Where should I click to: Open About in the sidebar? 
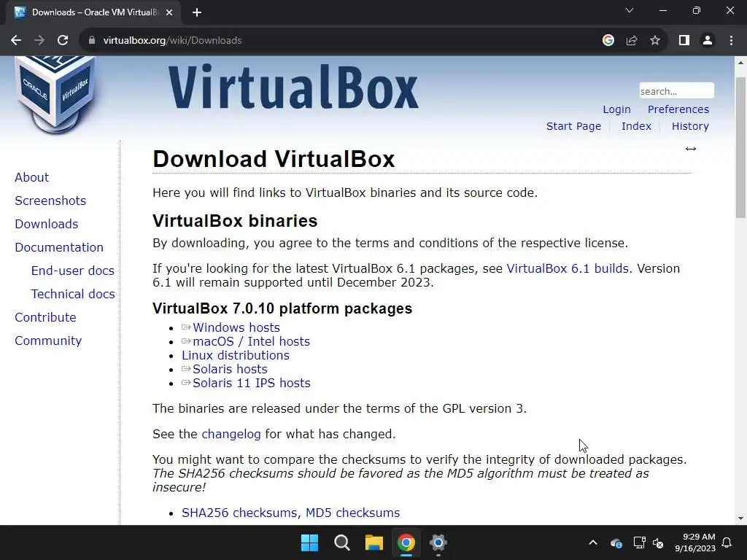pyautogui.click(x=32, y=177)
